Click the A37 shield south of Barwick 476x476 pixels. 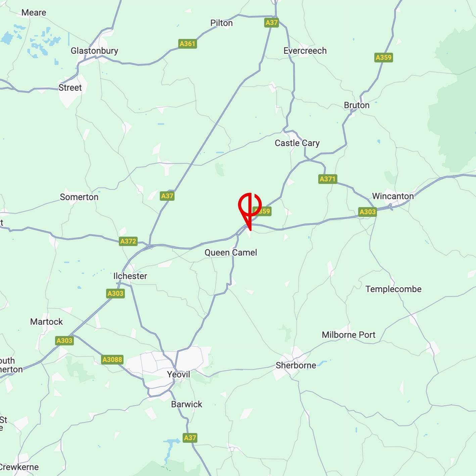point(190,438)
